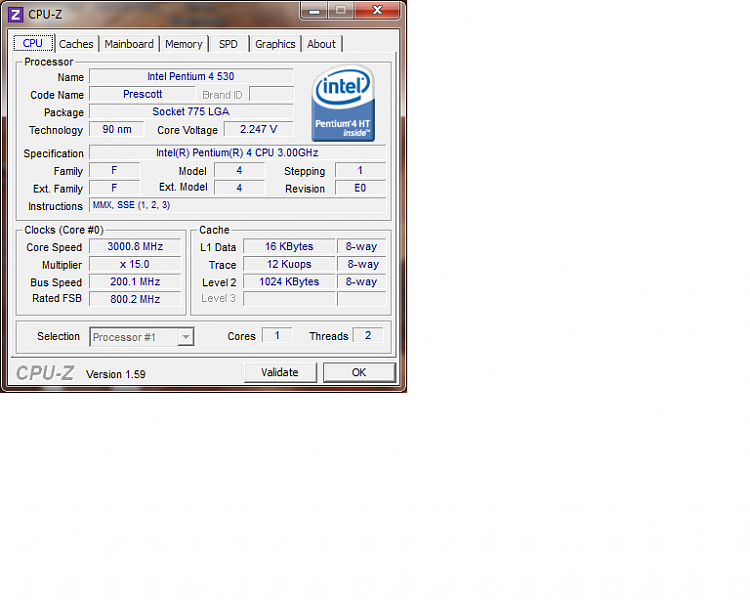The height and width of the screenshot is (600, 750).
Task: Click the Family value F
Action: tap(114, 170)
